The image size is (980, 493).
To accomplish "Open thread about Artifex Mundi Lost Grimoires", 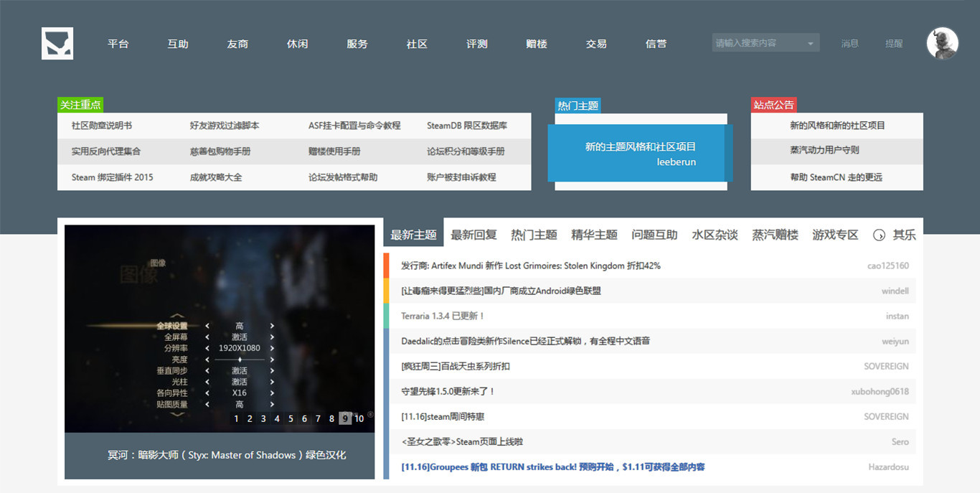I will tap(531, 266).
